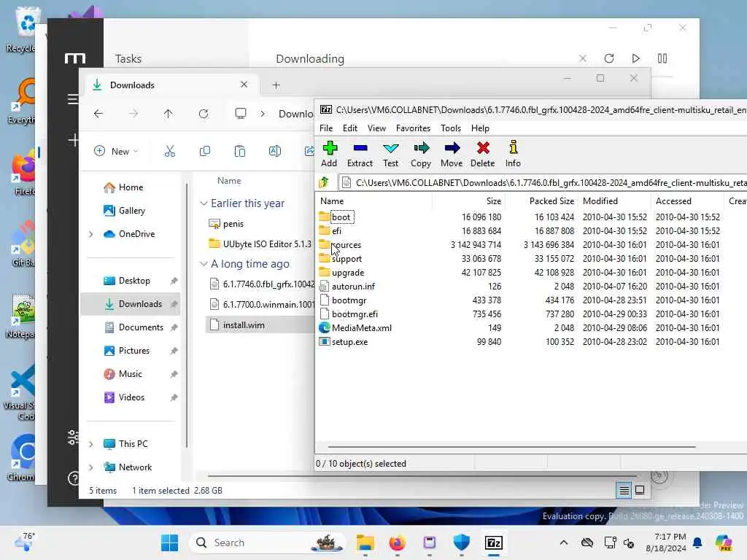
Task: Select the support folder in 7-Zip
Action: pos(347,259)
